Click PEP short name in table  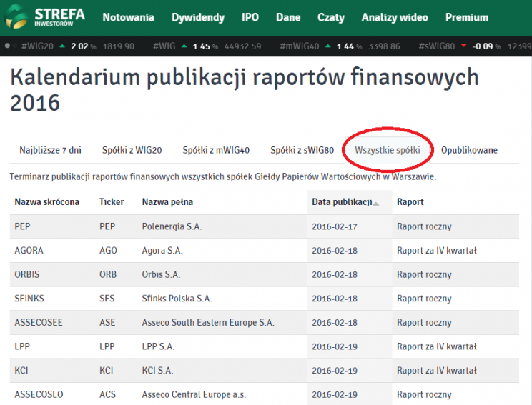click(x=22, y=226)
